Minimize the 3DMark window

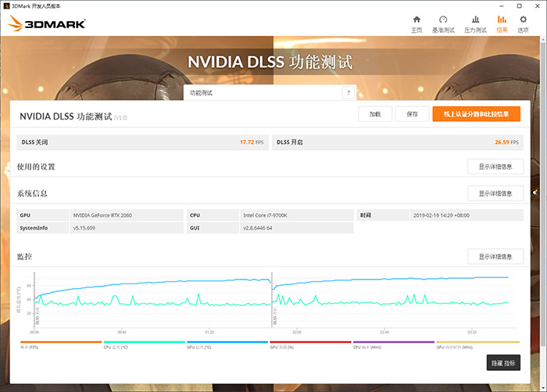coord(502,6)
